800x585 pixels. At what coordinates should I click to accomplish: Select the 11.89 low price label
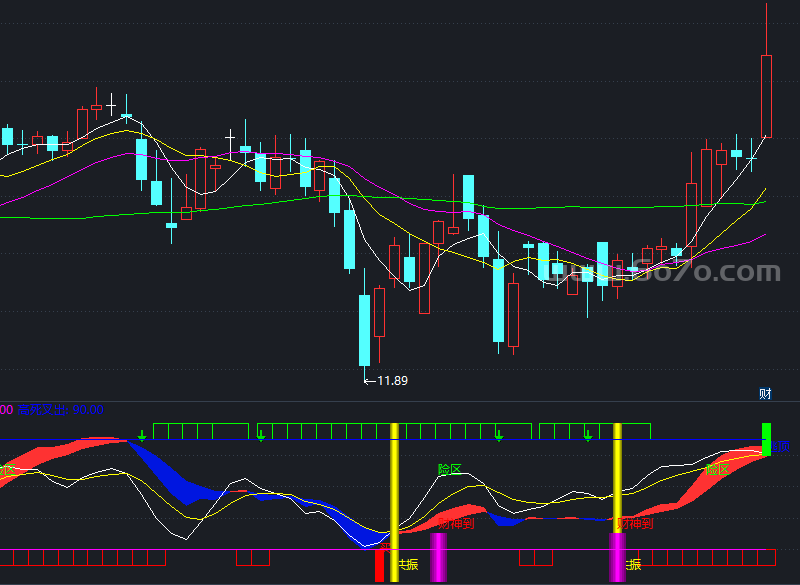[392, 381]
